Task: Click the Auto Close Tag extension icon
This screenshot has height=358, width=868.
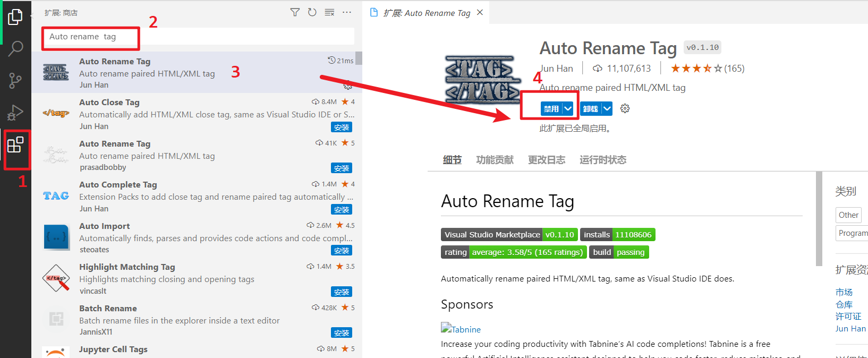Action: 56,113
